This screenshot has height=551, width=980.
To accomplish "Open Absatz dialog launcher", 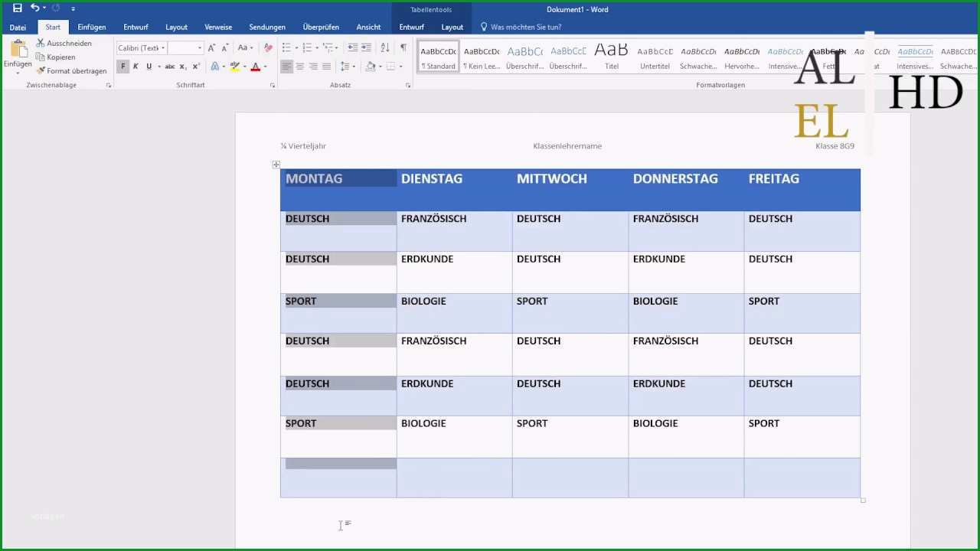I will (408, 86).
